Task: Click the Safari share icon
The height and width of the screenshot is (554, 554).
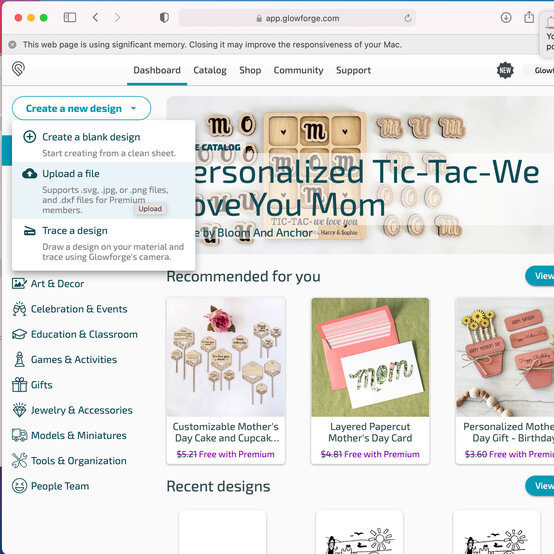Action: coord(529,17)
